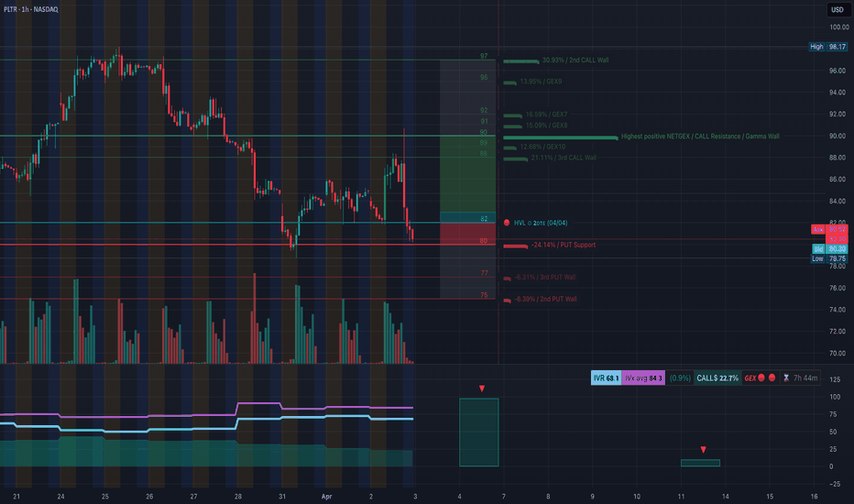Click the 100.00 price axis value
854x504 pixels.
(838, 27)
